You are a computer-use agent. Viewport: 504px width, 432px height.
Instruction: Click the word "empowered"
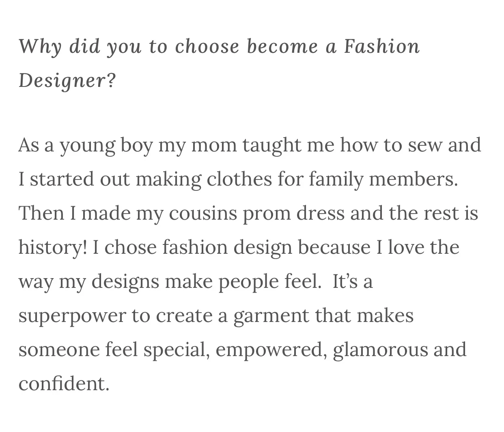pyautogui.click(x=269, y=350)
